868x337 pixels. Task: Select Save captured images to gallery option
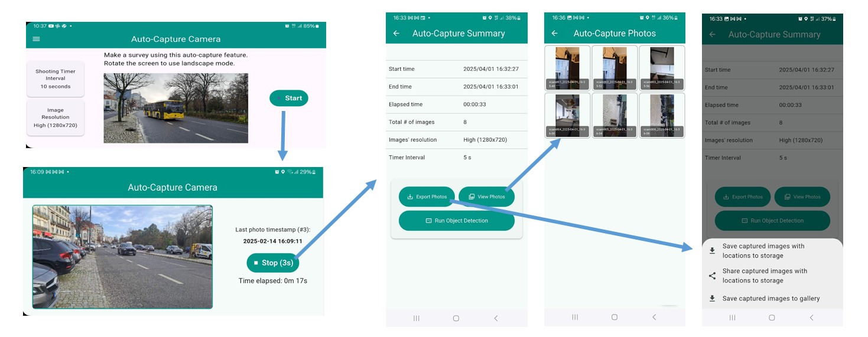pos(771,299)
